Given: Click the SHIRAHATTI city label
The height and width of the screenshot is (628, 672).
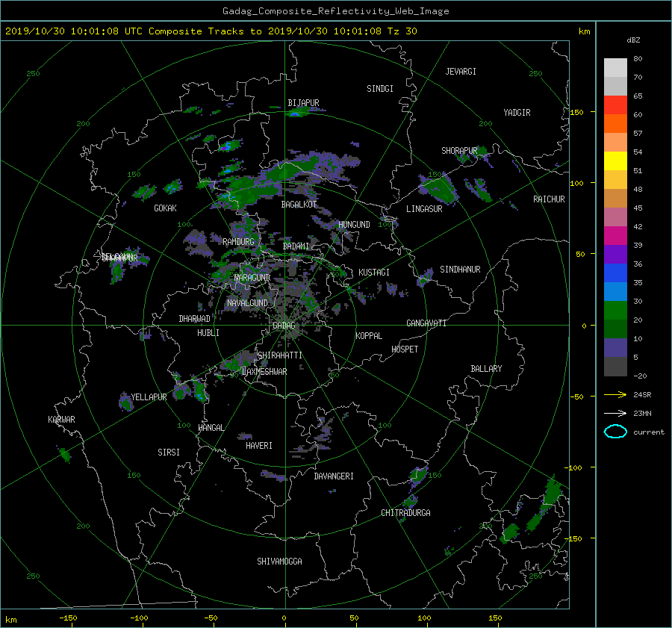Looking at the screenshot, I should (x=279, y=355).
